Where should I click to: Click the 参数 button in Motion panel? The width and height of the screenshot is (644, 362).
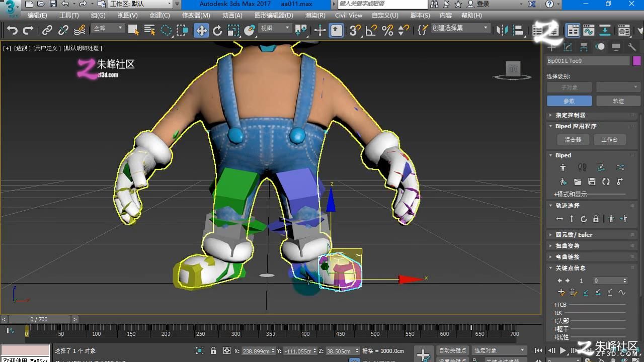coord(569,101)
